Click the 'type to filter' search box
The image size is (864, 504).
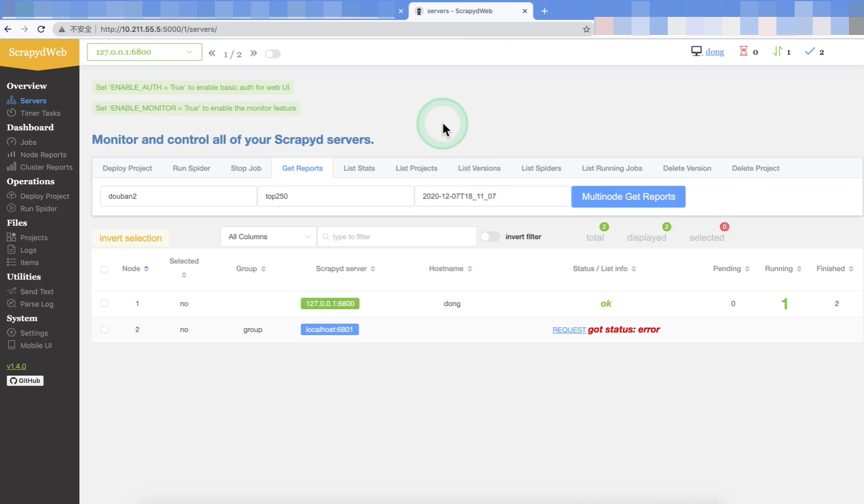click(x=397, y=237)
